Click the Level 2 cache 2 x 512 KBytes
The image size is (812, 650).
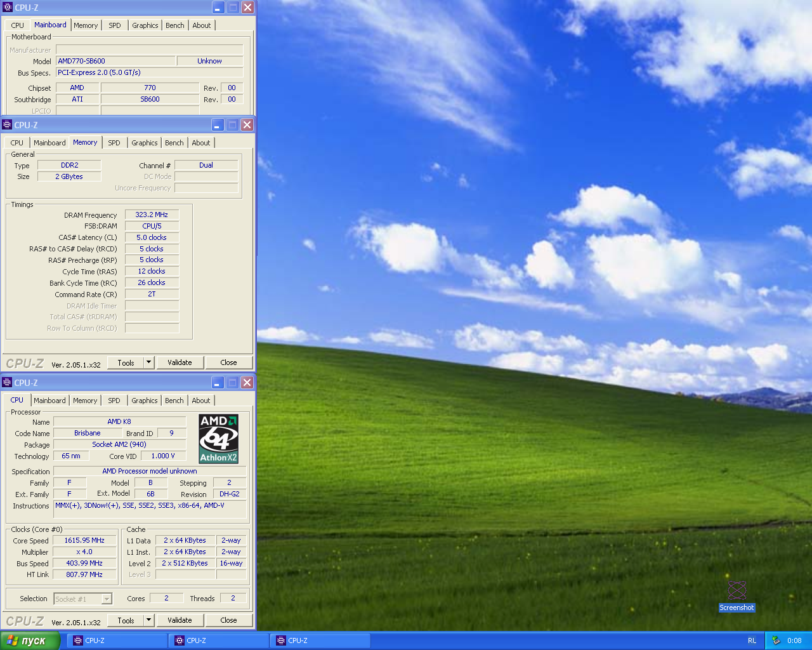[x=185, y=563]
